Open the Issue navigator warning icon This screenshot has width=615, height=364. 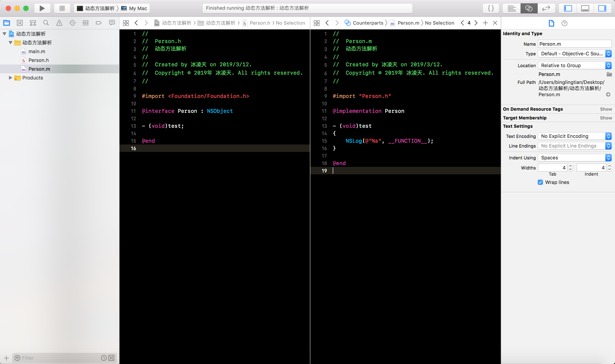point(59,23)
